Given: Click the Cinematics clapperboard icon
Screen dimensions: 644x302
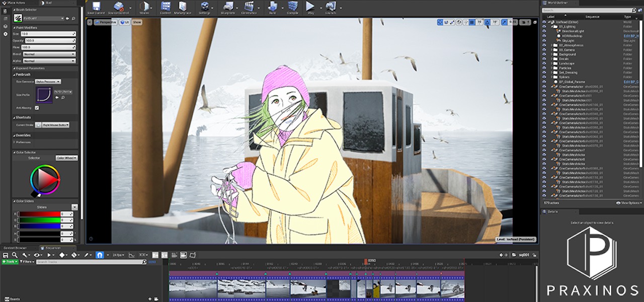Looking at the screenshot, I should 249,7.
